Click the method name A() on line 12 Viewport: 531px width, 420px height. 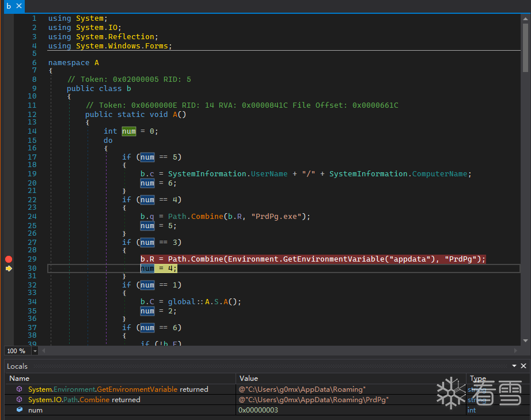(x=179, y=115)
